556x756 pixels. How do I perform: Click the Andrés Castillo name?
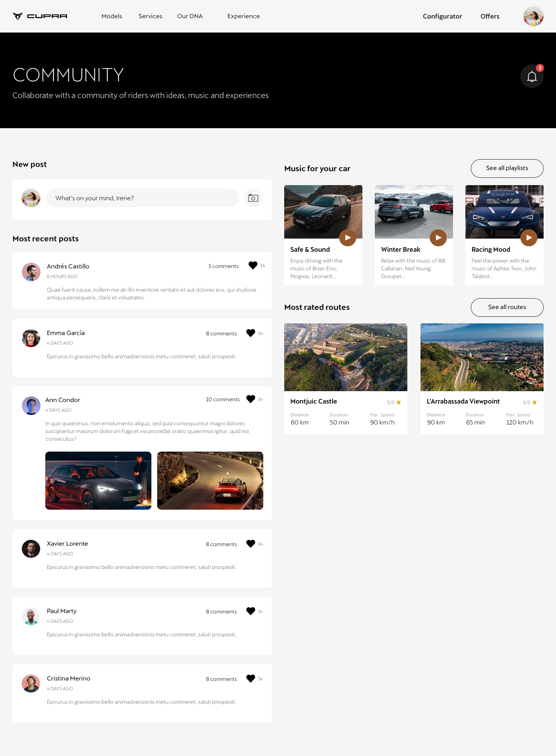[68, 266]
